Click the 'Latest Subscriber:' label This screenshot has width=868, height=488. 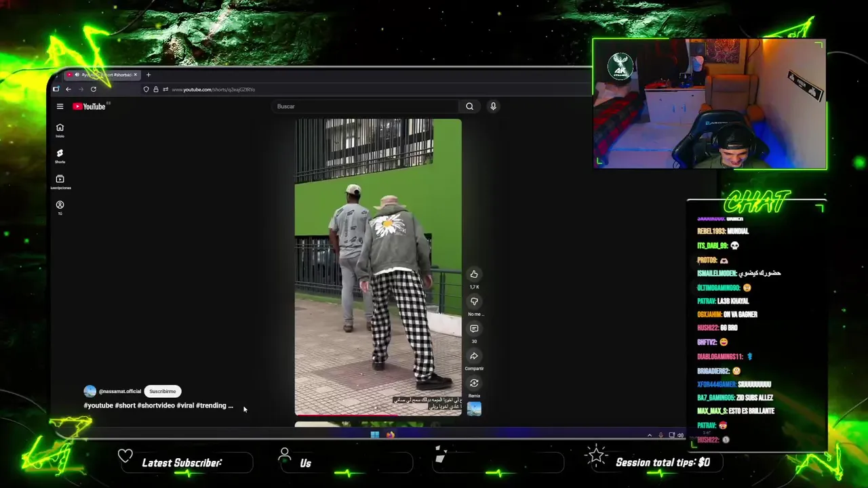[x=182, y=463]
